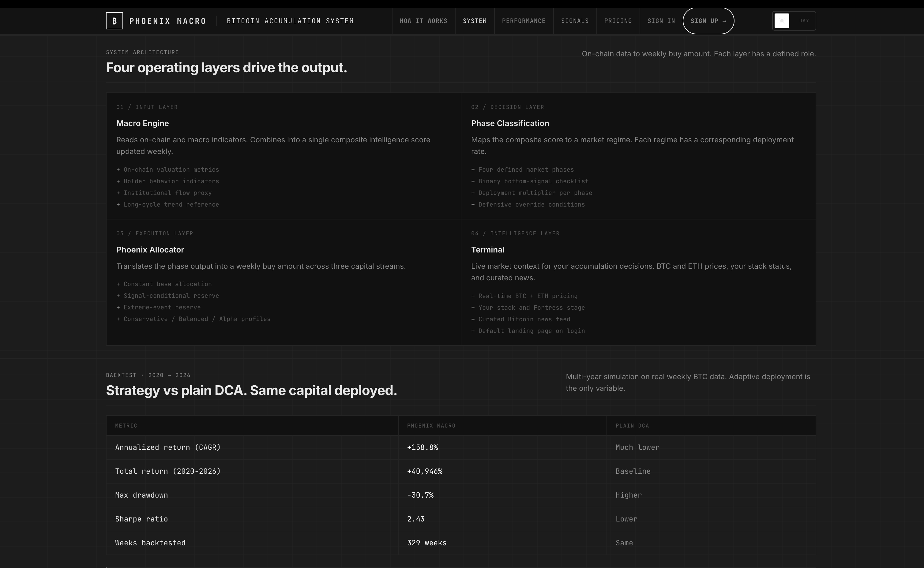The image size is (924, 568).
Task: Click the '02 / DECISION LAYER' label
Action: pos(508,107)
